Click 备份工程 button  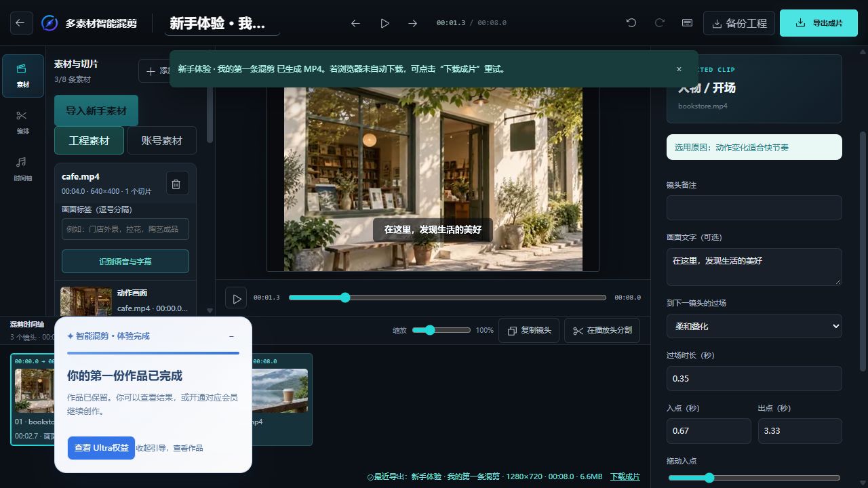(739, 23)
